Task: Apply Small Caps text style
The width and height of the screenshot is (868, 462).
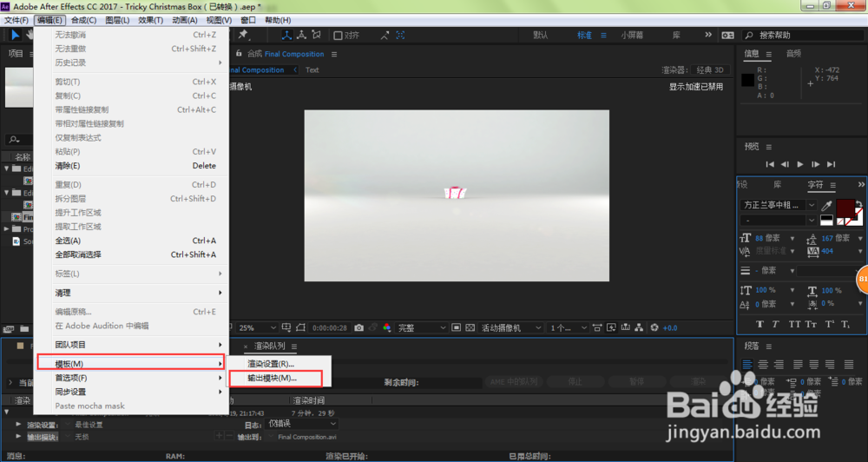Action: coord(811,325)
